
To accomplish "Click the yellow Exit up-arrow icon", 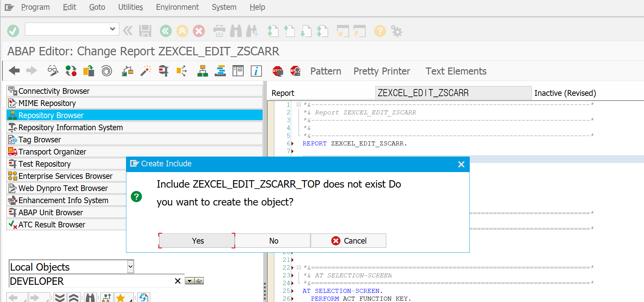I will (182, 31).
